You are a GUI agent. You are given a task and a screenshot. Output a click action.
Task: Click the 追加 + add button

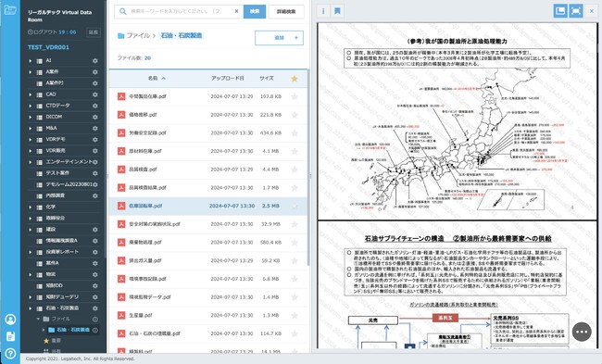[279, 38]
